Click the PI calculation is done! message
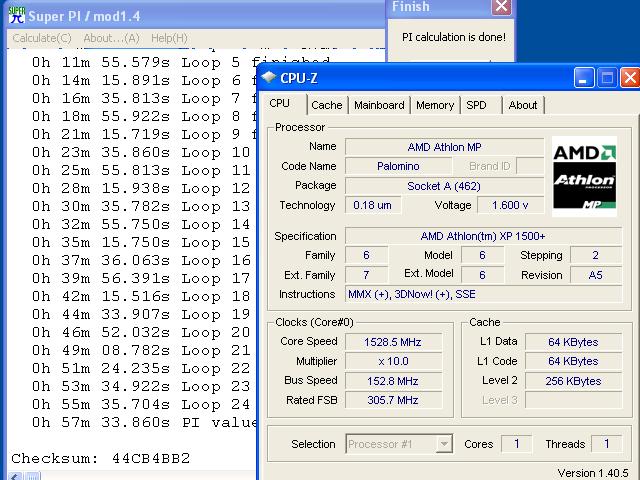 (454, 37)
